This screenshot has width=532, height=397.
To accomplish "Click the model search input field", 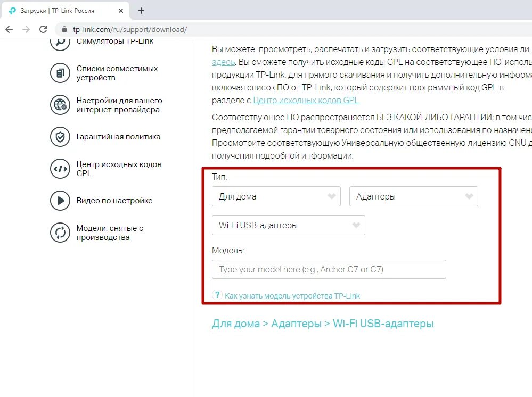I will (329, 269).
